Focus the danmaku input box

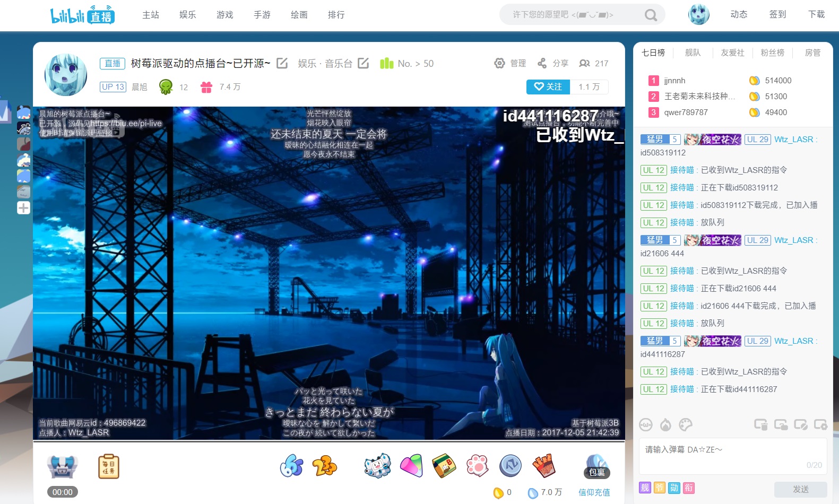(733, 456)
